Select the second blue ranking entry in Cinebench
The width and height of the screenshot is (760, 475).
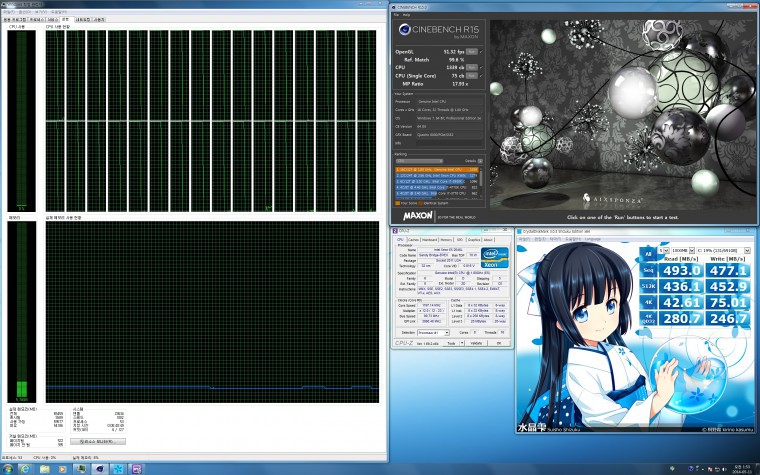tap(437, 175)
